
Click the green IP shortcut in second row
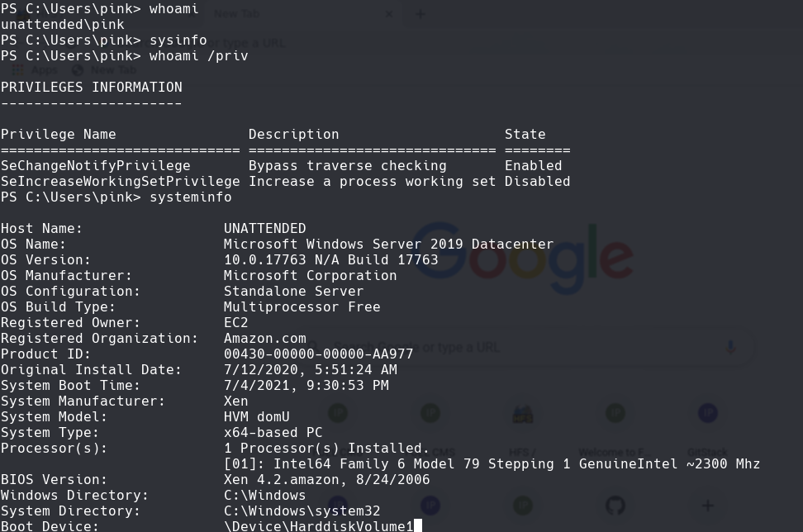(523, 505)
